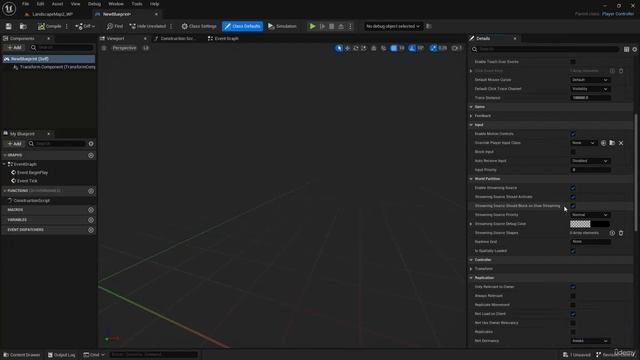Viewport: 640px width, 360px height.
Task: Toggle Enable Streaming Source checkbox
Action: point(573,188)
